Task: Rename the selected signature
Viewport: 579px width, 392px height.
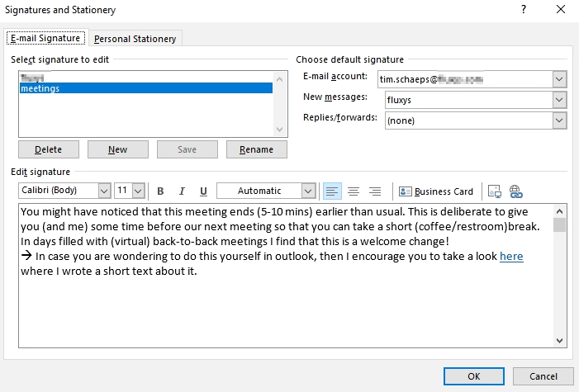Action: [257, 149]
